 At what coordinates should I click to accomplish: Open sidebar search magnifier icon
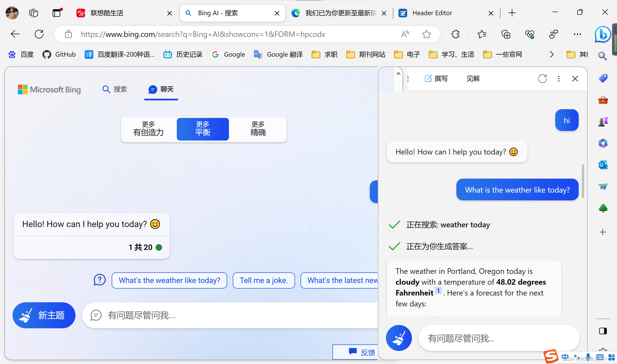[603, 56]
